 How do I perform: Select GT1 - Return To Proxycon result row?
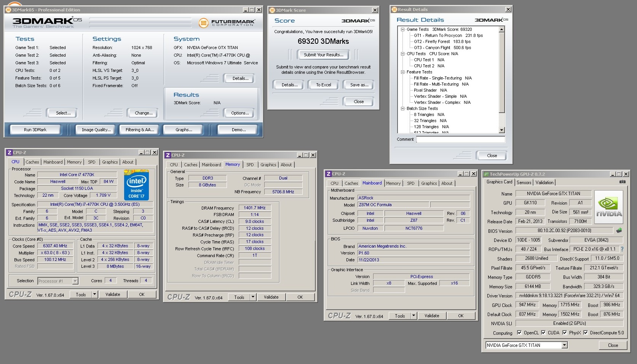coord(448,35)
